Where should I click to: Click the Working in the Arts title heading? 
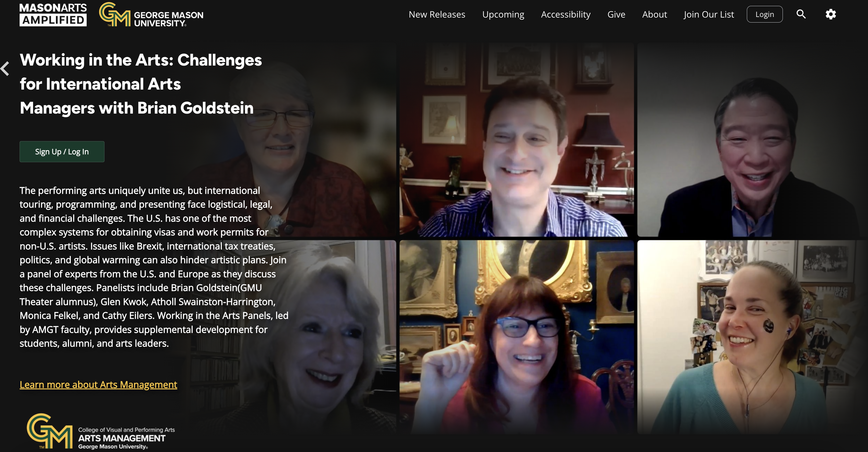140,84
